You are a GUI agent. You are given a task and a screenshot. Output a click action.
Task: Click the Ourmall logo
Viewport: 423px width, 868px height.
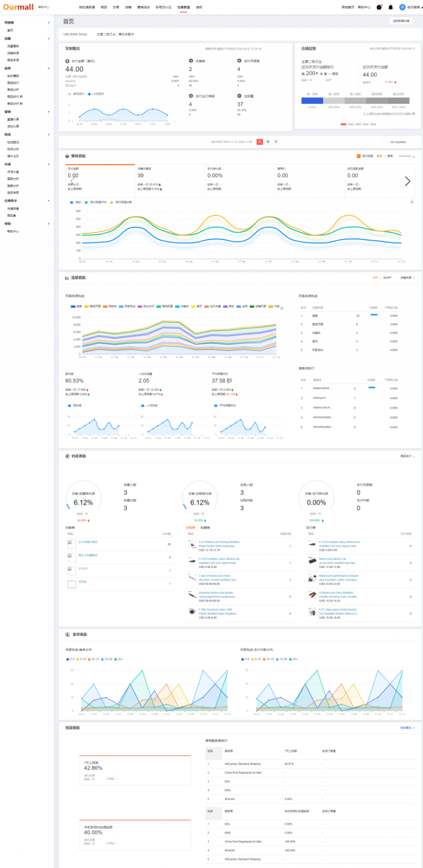[x=18, y=7]
